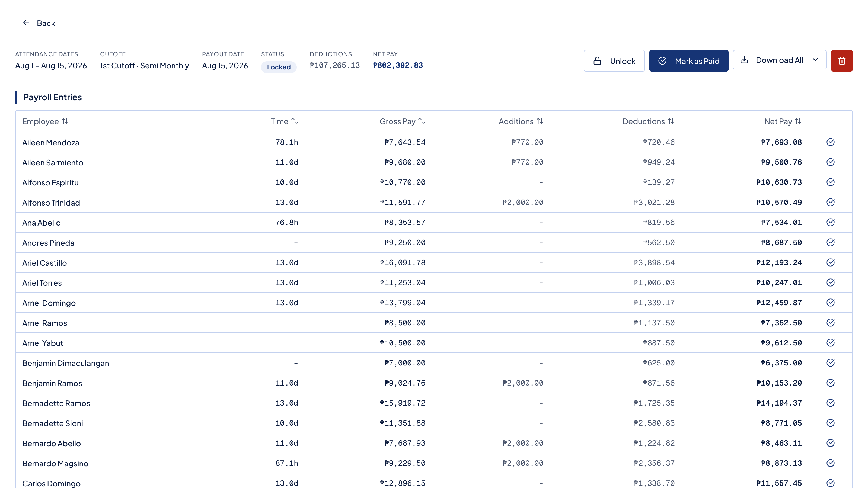868x488 pixels.
Task: Click the Mark as Paid button
Action: 688,61
